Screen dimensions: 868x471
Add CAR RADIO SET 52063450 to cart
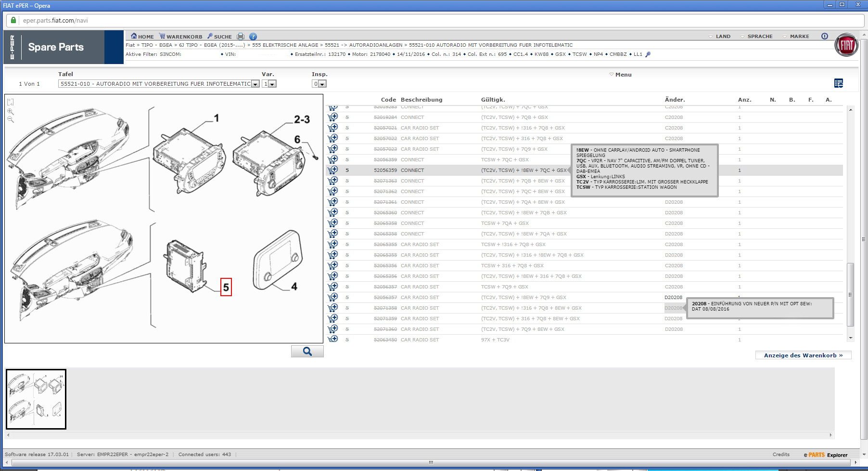point(333,340)
